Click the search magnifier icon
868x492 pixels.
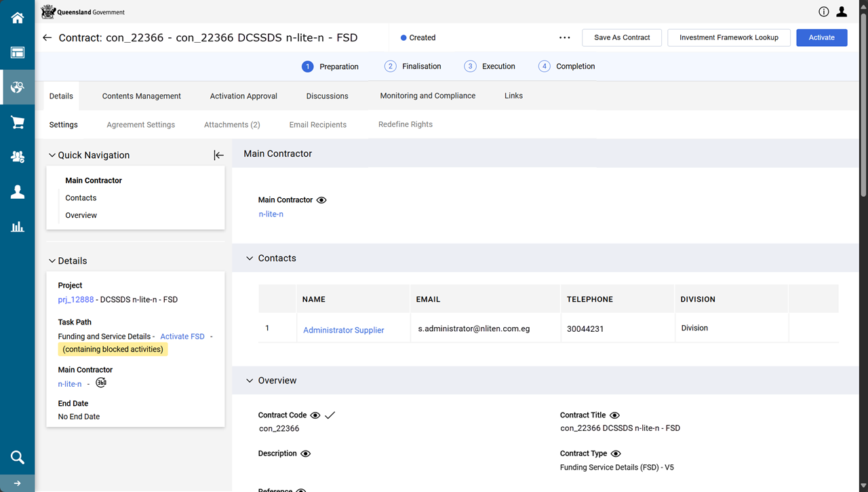[x=18, y=457]
